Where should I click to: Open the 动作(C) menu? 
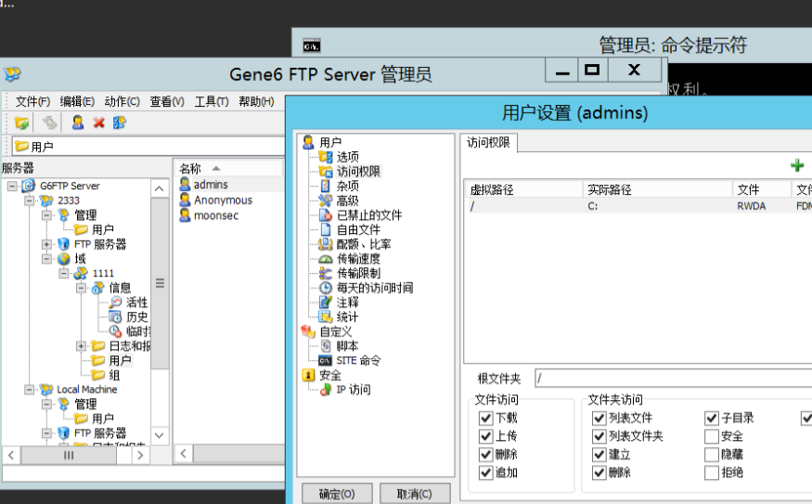click(x=122, y=101)
